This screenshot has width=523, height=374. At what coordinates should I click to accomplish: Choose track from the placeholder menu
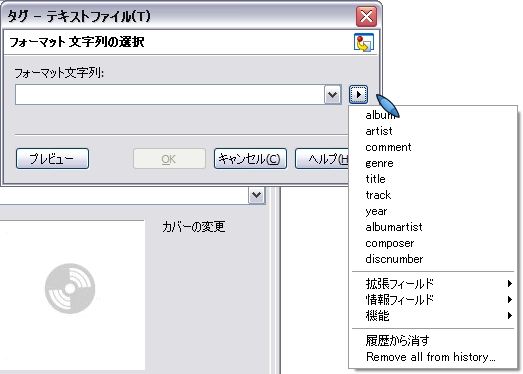click(433, 195)
